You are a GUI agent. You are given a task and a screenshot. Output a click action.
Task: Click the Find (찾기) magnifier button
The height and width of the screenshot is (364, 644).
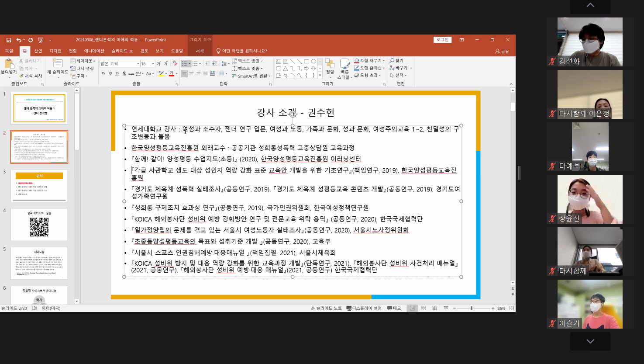pos(396,61)
